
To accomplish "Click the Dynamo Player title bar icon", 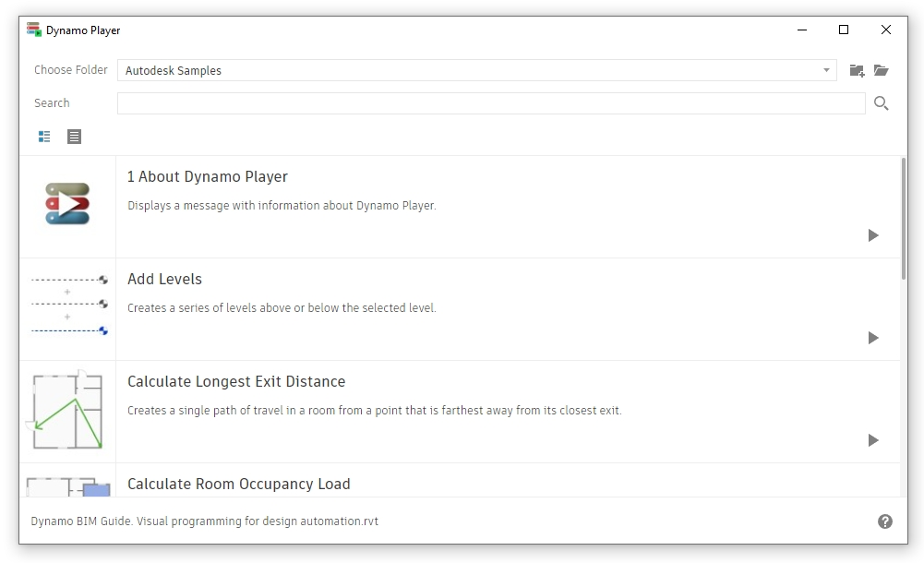I will pos(34,30).
